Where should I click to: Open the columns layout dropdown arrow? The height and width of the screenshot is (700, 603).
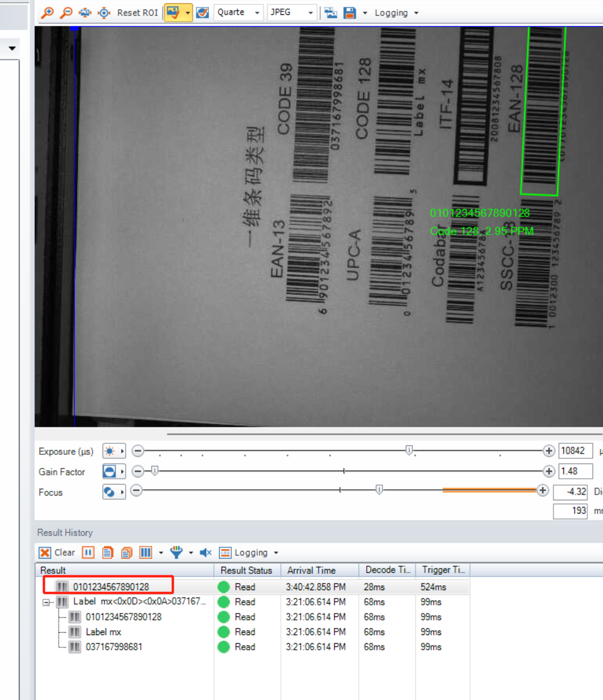point(161,553)
